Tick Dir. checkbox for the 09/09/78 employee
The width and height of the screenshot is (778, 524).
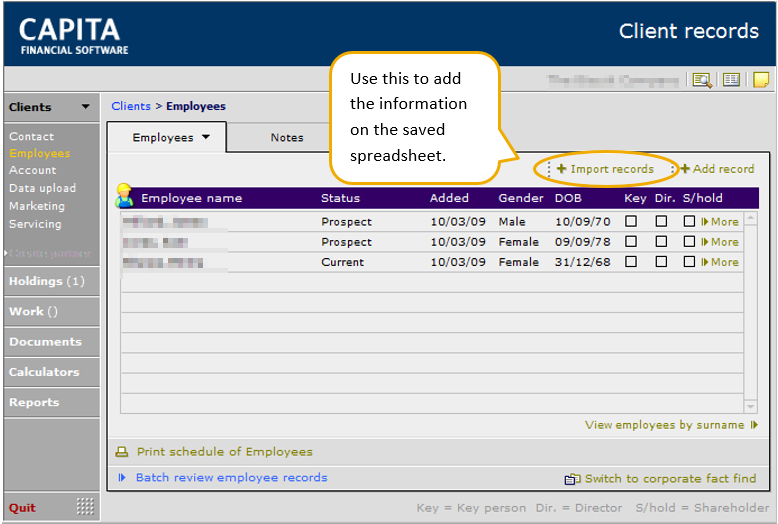pyautogui.click(x=661, y=241)
